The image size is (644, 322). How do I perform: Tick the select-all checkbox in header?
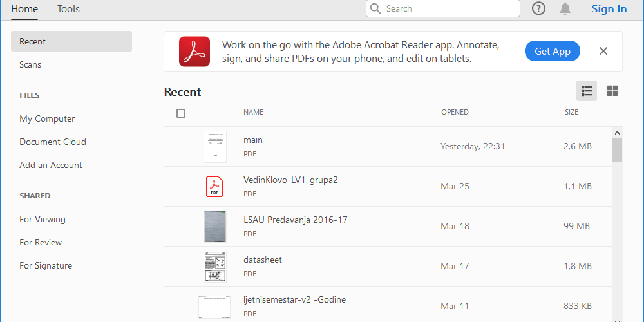(x=181, y=113)
